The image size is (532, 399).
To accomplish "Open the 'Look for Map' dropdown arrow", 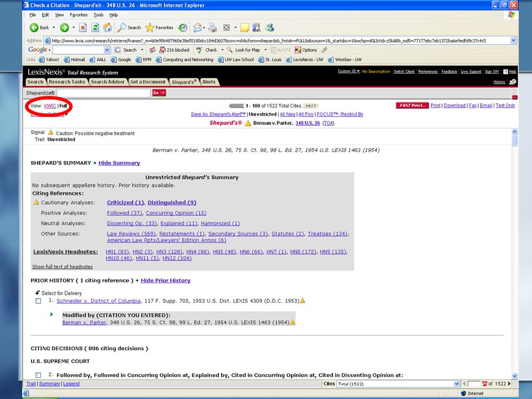I will (x=265, y=50).
